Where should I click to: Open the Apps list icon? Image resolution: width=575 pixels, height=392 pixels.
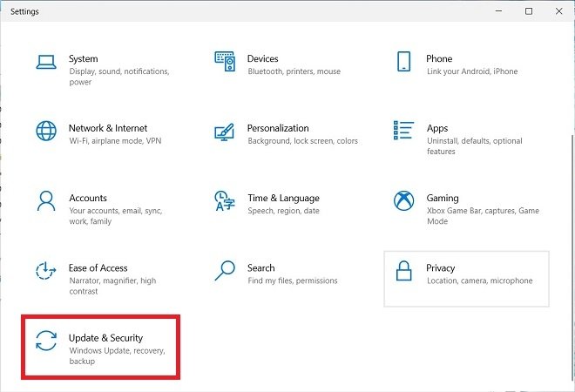tap(403, 130)
